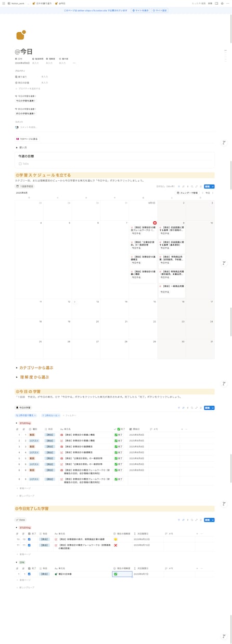This screenshot has height=644, width=232.
Task: Click + フィルター to add a filter
Action: (x=70, y=415)
